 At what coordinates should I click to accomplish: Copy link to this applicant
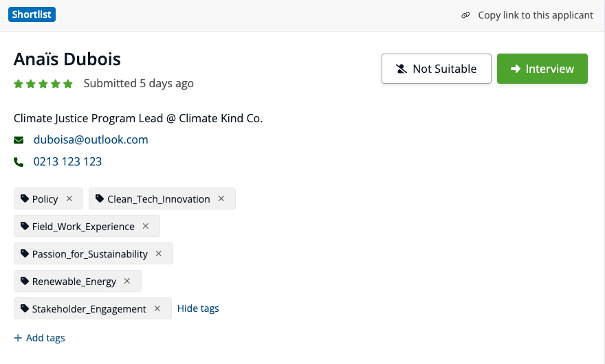pos(536,15)
